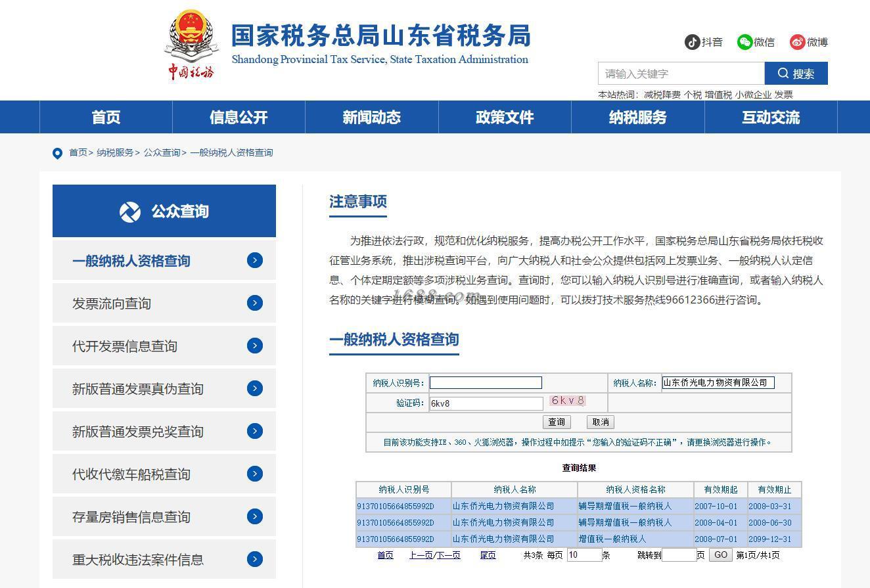Click arrow icon beside 一般纳税人资格查询

point(255,260)
